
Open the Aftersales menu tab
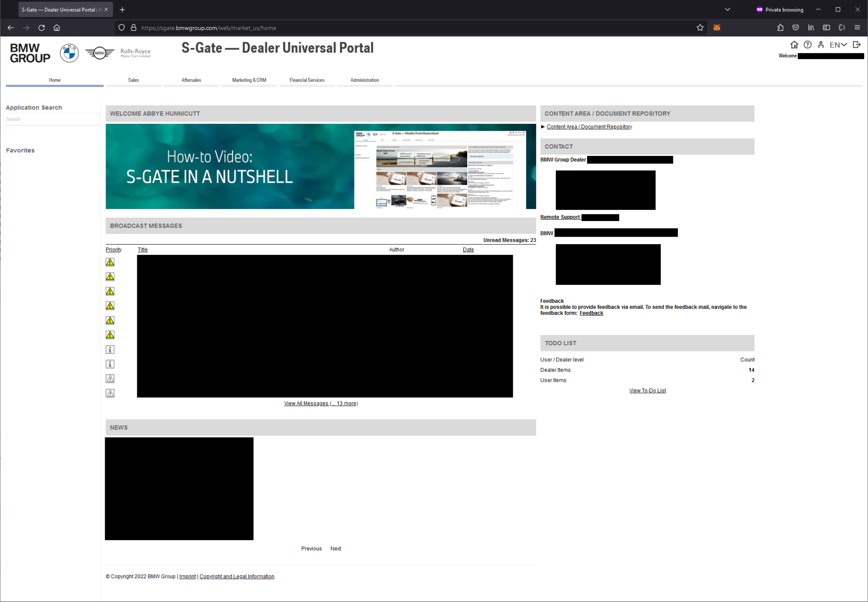tap(191, 80)
